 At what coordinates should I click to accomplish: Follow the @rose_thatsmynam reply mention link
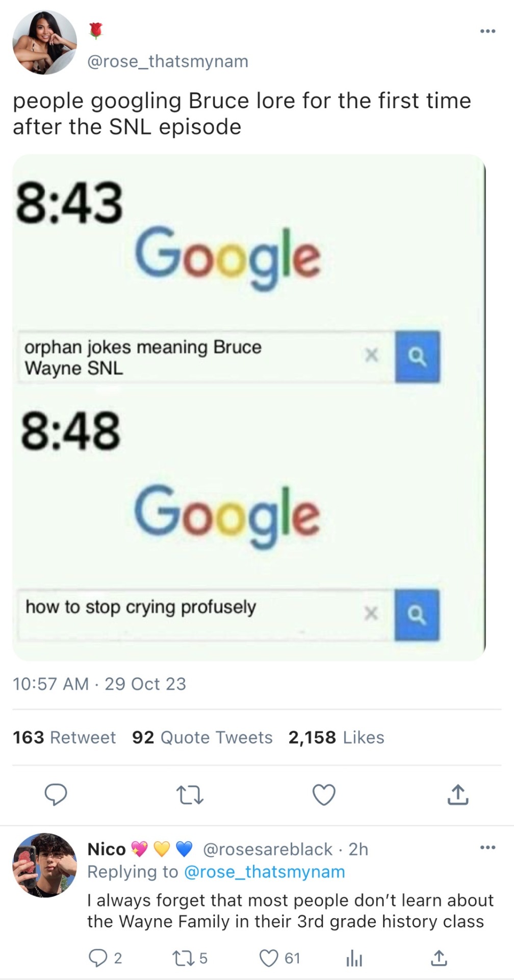264,872
